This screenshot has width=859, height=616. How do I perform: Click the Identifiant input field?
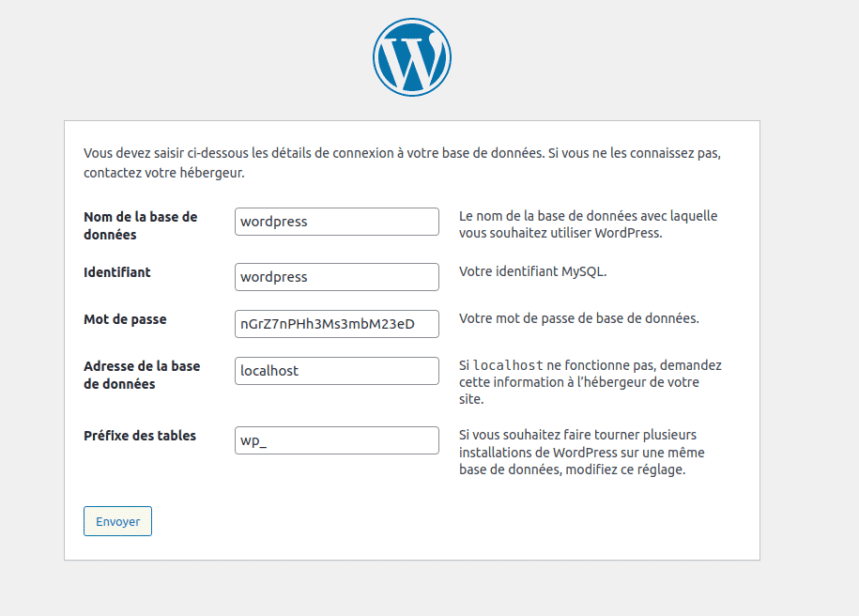pyautogui.click(x=336, y=277)
